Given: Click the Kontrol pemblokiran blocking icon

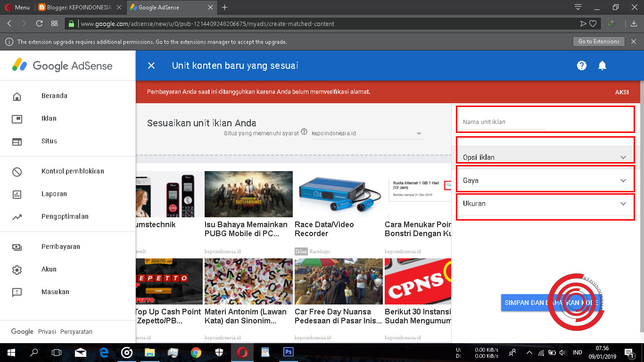Looking at the screenshot, I should pyautogui.click(x=17, y=171).
